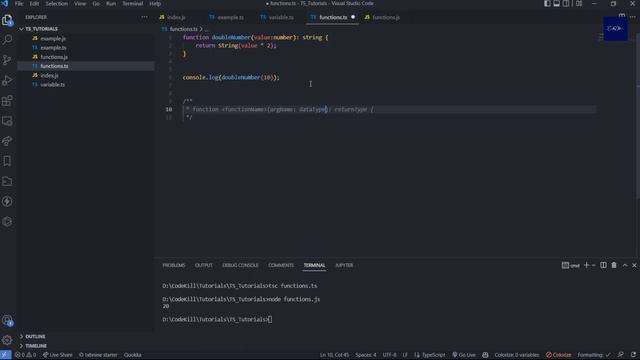Close the bottom panel

634,265
